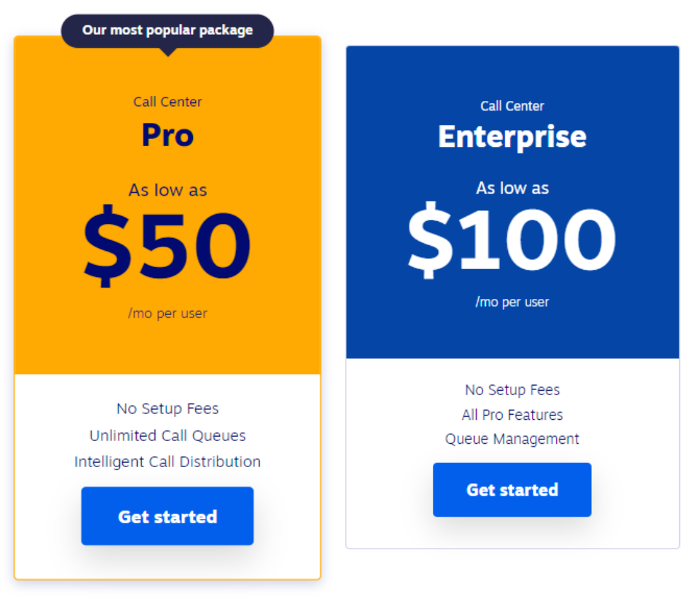Click "/mo per user" under the $50 price
The image size is (700, 599).
pyautogui.click(x=168, y=314)
